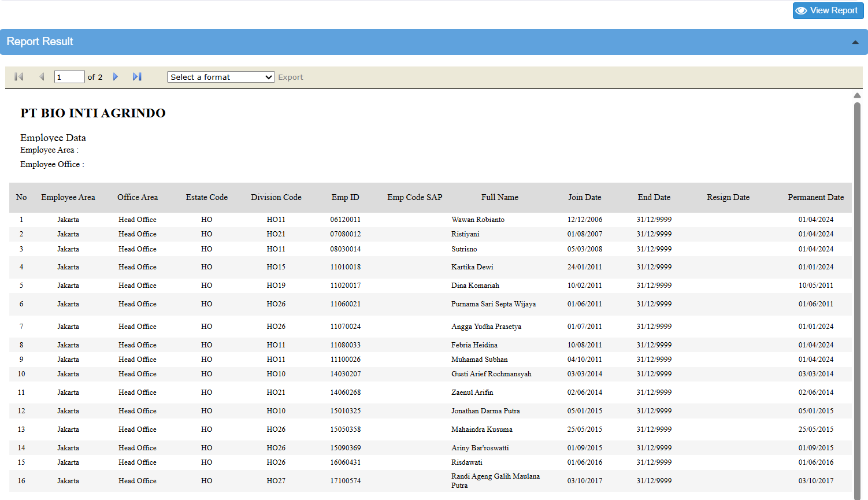Click join date 24/01/2011
868x500 pixels.
click(x=585, y=267)
